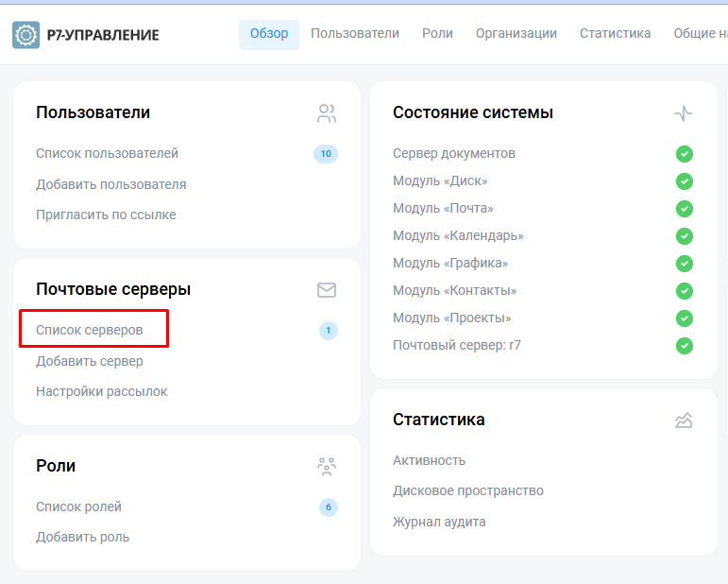The height and width of the screenshot is (584, 728).
Task: Click the user count badge showing 10
Action: 326,154
